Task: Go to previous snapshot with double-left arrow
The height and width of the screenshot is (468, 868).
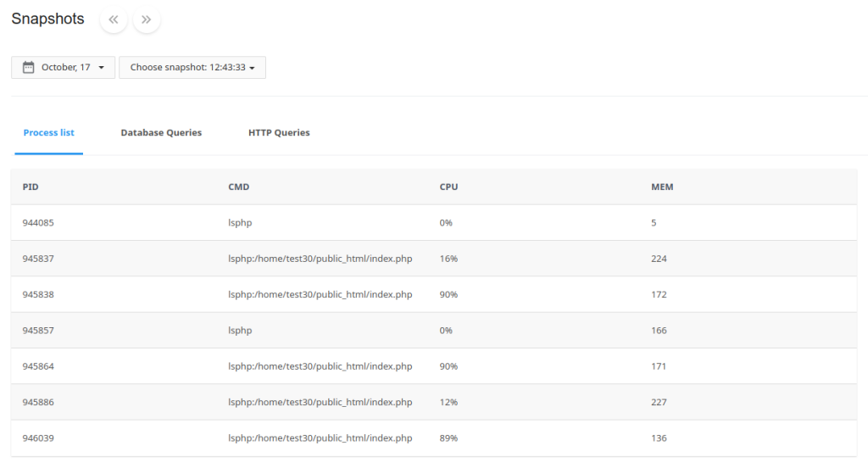Action: point(114,19)
